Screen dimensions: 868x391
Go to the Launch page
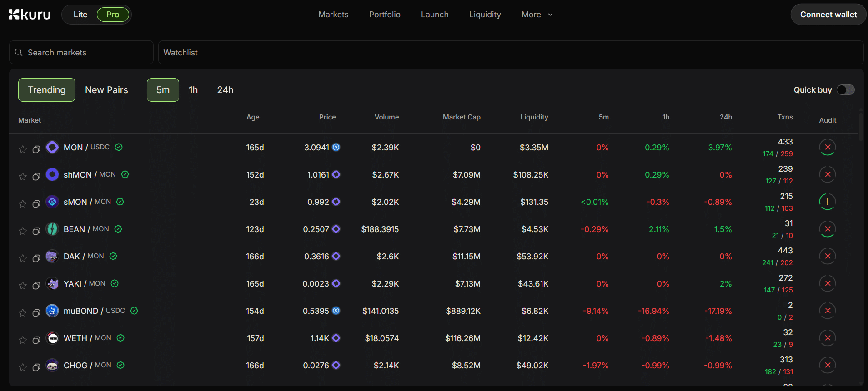click(x=435, y=15)
